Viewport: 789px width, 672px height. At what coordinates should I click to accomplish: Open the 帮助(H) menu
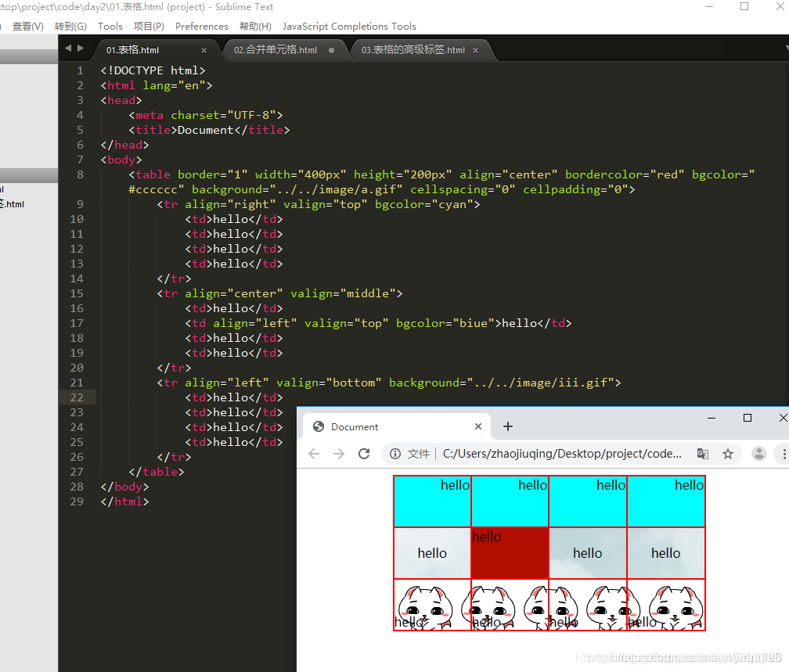[256, 26]
